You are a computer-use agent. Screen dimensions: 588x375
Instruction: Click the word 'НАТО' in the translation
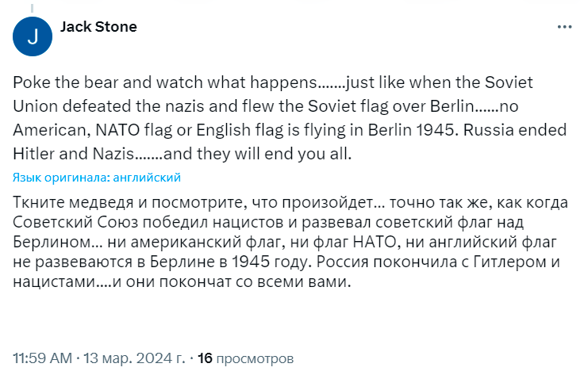375,242
